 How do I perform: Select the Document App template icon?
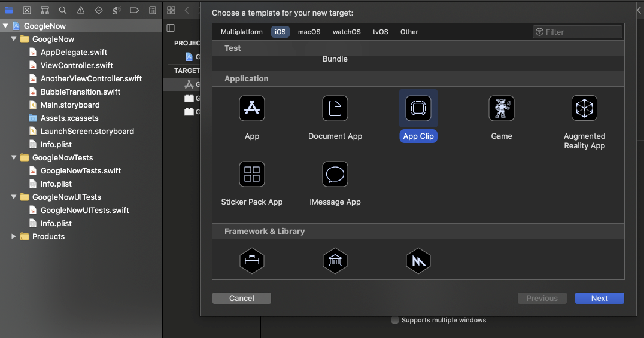[x=335, y=108]
